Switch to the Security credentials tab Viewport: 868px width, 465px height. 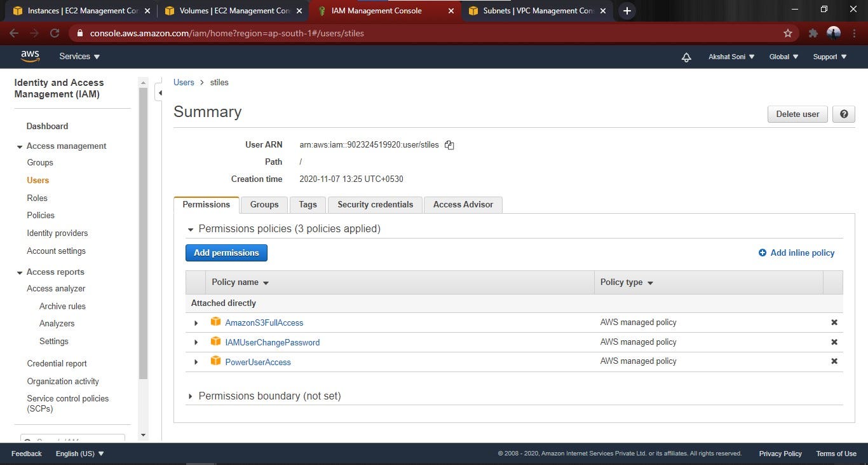point(375,205)
